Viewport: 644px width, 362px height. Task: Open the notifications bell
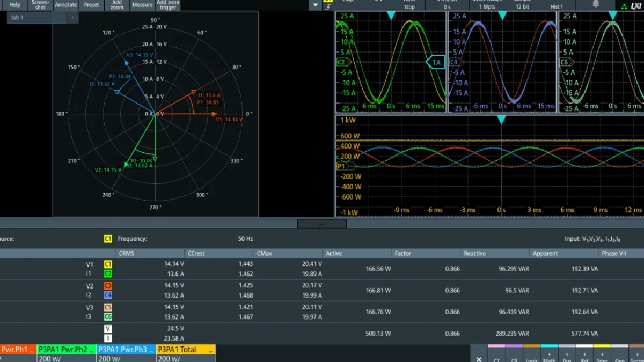click(596, 4)
